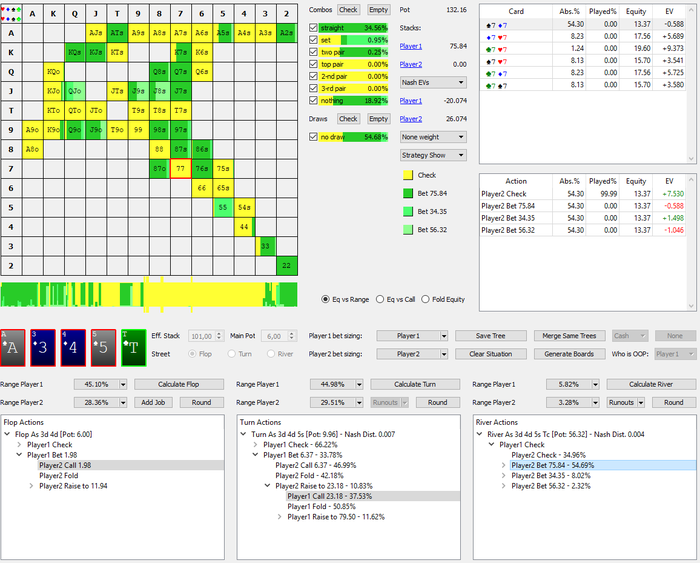
Task: Open the Strategy Show dropdown
Action: (433, 155)
